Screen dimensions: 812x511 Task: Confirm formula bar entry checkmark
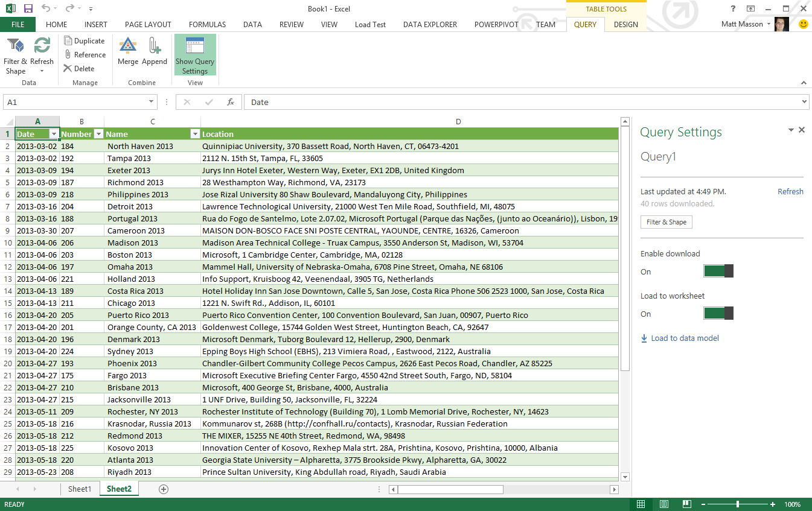point(209,102)
